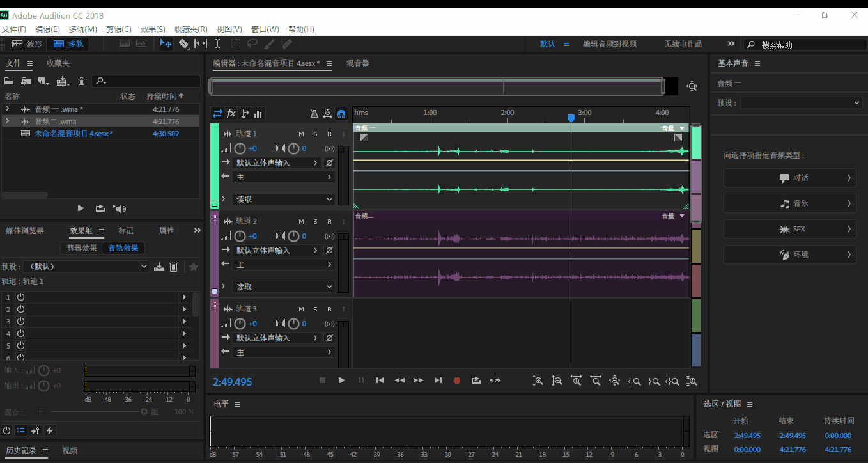This screenshot has height=463, width=868.
Task: Select 编辑音频到视频 workspace
Action: [610, 44]
